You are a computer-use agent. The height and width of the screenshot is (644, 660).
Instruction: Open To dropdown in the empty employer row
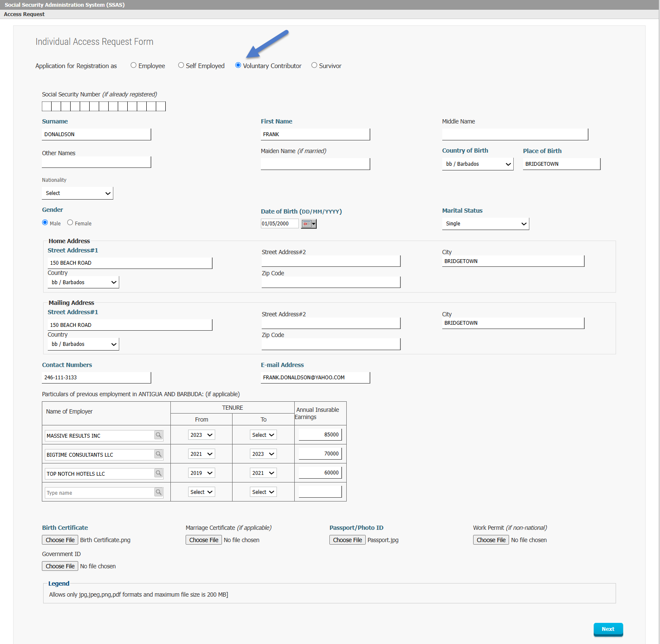(263, 492)
